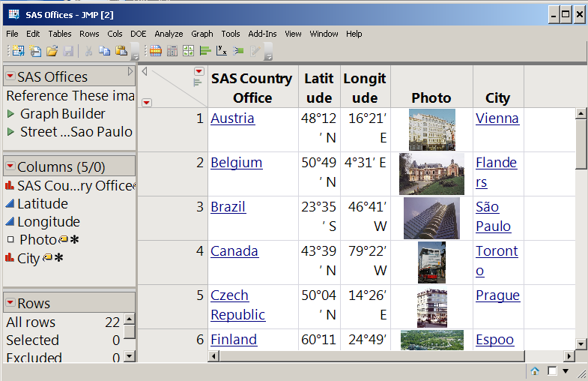Open the Distribution bar-chart toolbar icon

point(205,51)
